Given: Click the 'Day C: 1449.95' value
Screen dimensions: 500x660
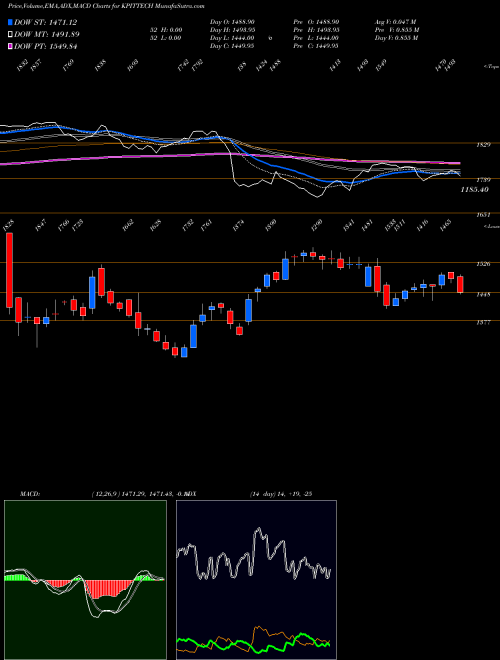Looking at the screenshot, I should pyautogui.click(x=232, y=46).
